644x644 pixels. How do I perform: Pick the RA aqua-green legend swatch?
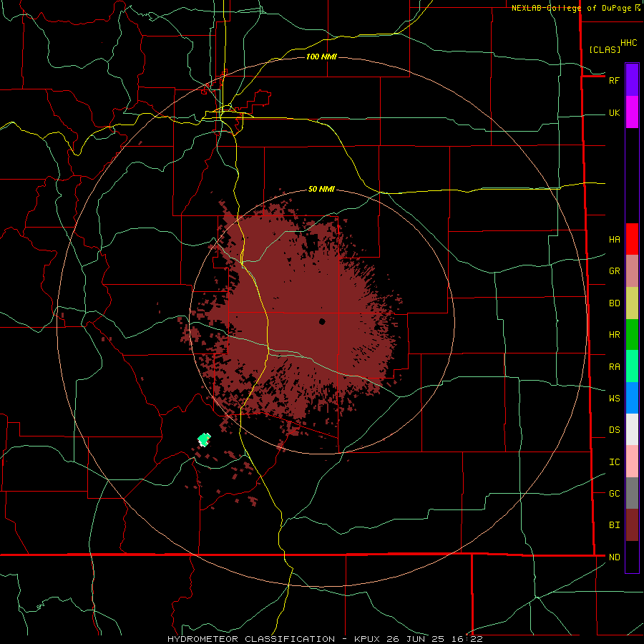(x=632, y=366)
